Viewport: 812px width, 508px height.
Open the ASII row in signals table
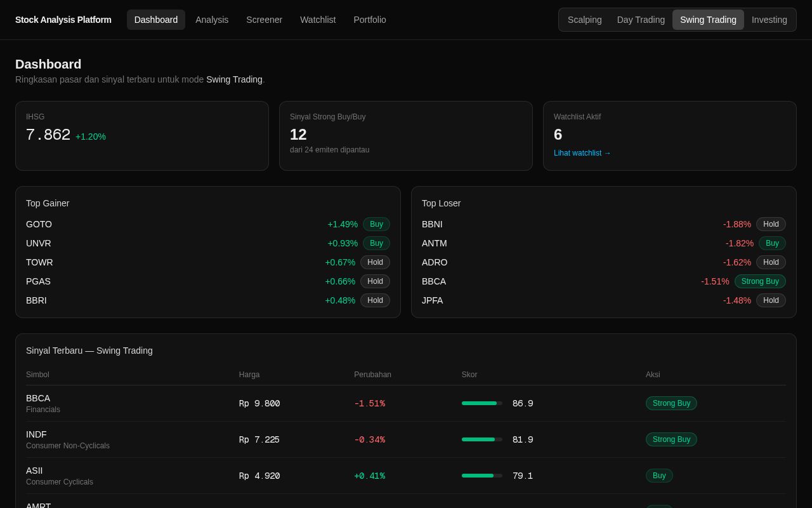coord(406,476)
